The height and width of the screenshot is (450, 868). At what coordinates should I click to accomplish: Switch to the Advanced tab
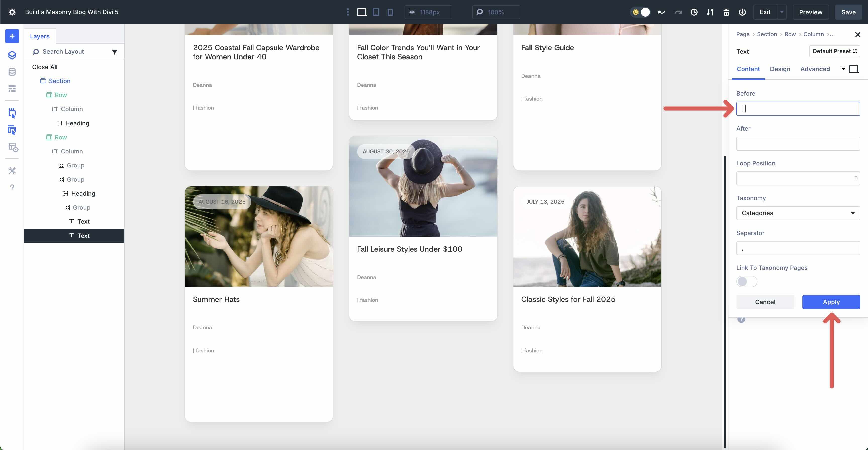click(815, 69)
